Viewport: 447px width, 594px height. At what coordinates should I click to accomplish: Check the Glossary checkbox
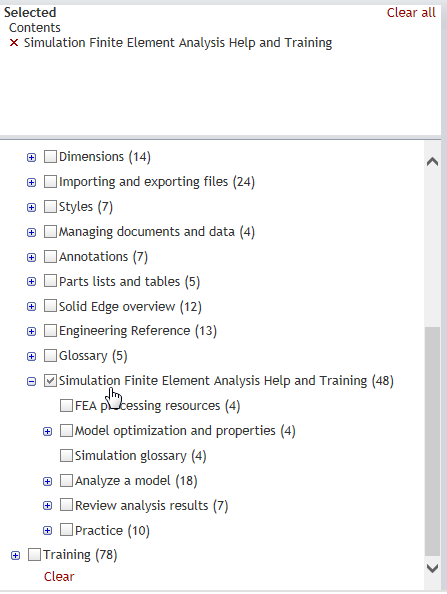[50, 355]
